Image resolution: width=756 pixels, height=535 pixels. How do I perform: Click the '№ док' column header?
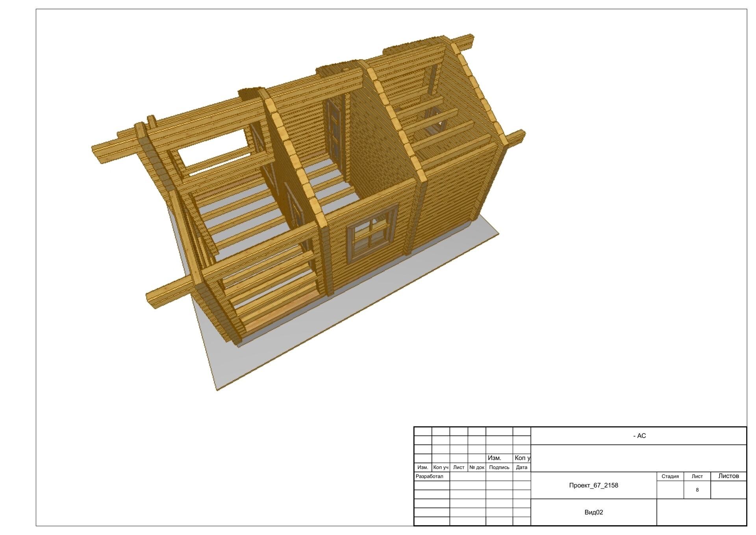coord(476,467)
